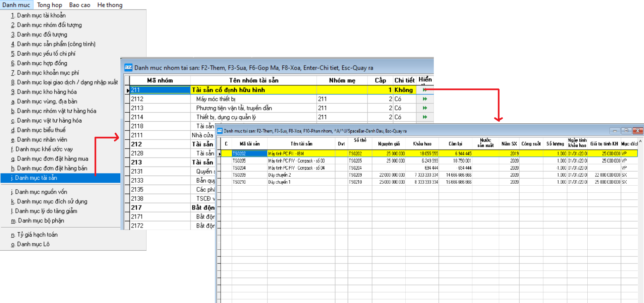The image size is (644, 303).
Task: Click the green arrow for row 2114
Action: click(x=425, y=117)
